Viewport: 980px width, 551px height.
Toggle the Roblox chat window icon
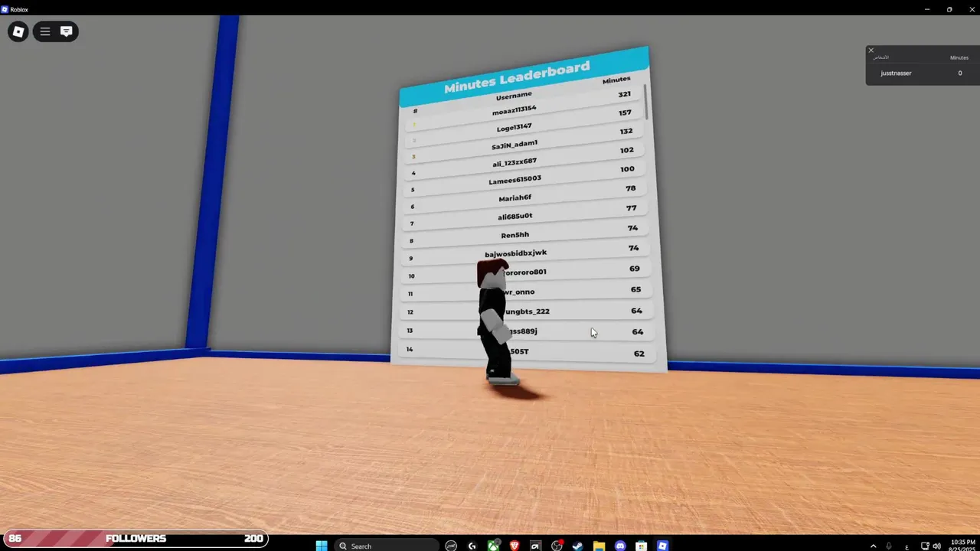(67, 31)
